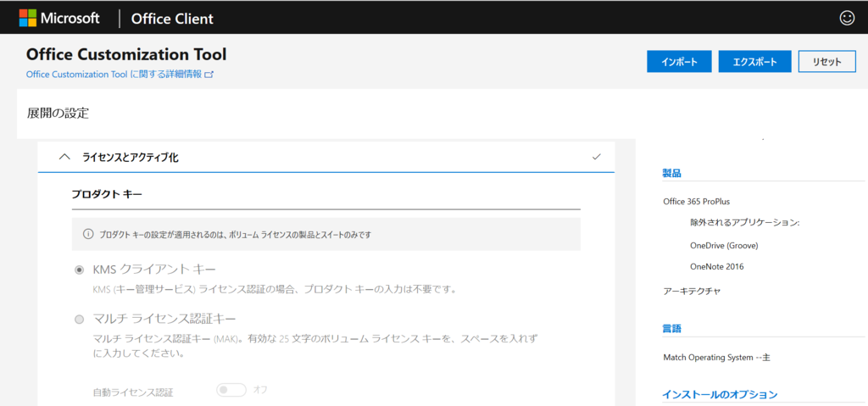Click the Match Operating System --主 text
The image size is (868, 406).
tap(717, 357)
